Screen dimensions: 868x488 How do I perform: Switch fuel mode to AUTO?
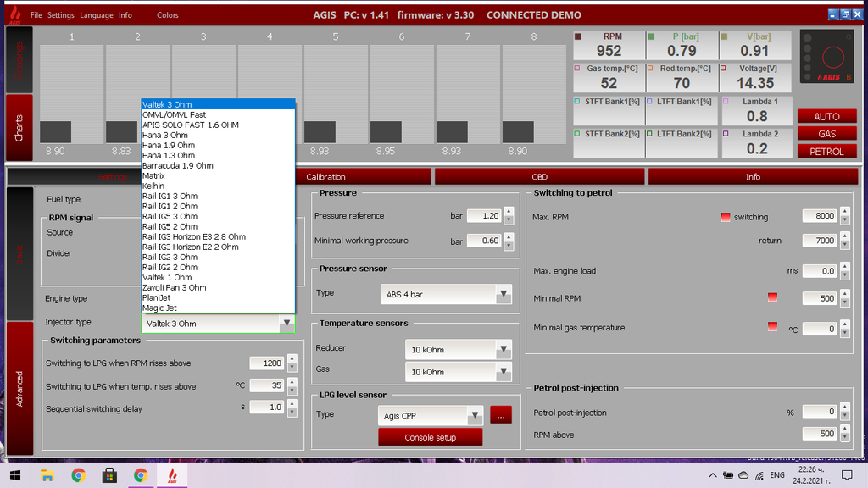click(826, 116)
